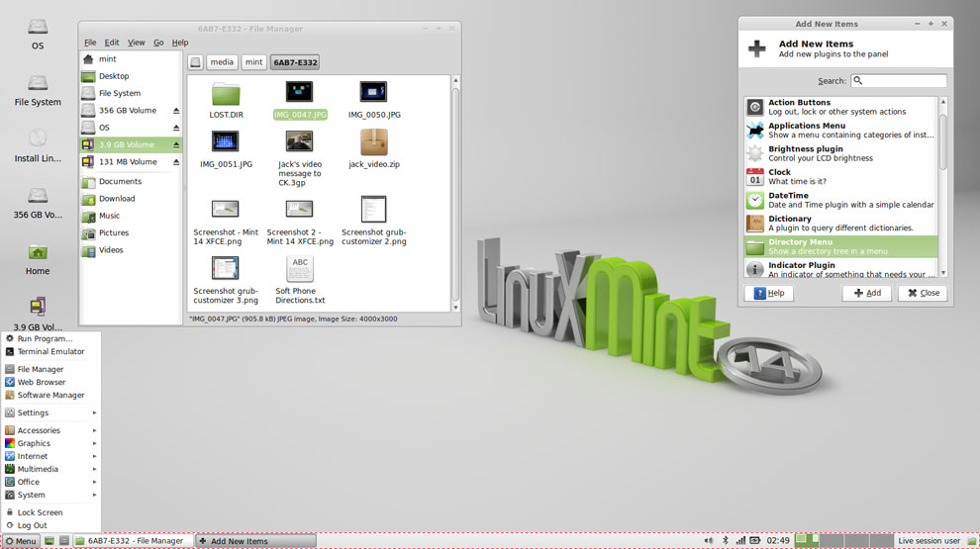Click Close button in Add New Items dialog

pos(924,293)
